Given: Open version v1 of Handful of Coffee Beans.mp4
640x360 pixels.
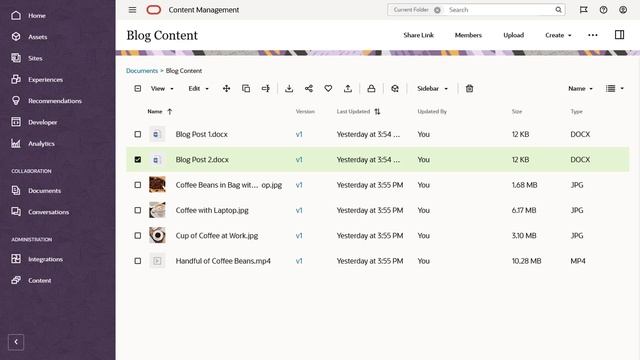Looking at the screenshot, I should tap(299, 261).
